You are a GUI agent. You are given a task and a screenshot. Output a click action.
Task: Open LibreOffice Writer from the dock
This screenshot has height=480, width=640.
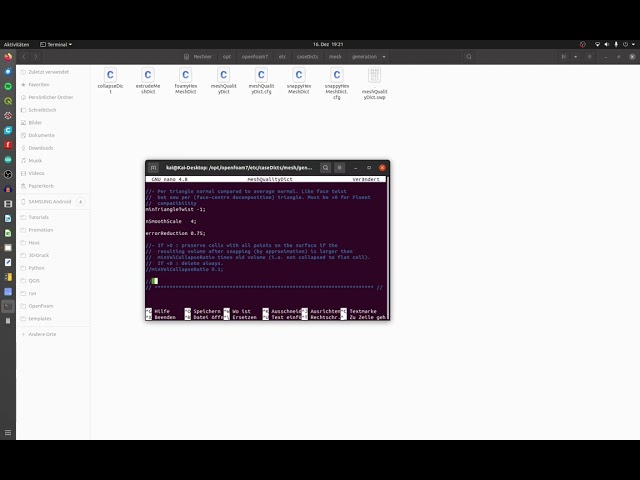tap(8, 218)
